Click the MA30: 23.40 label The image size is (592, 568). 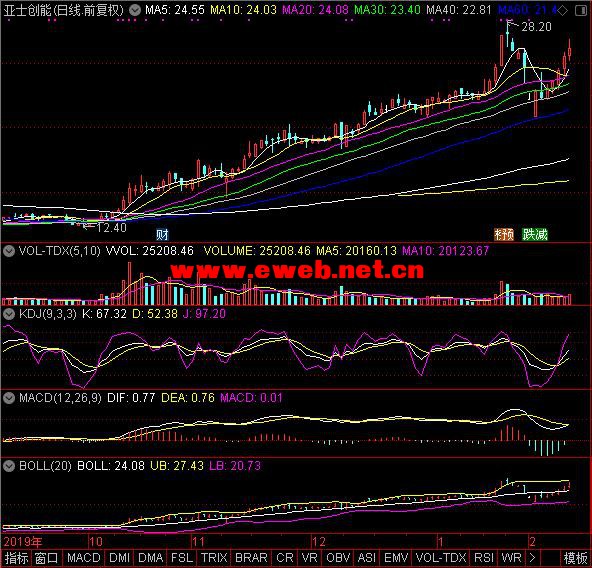387,10
